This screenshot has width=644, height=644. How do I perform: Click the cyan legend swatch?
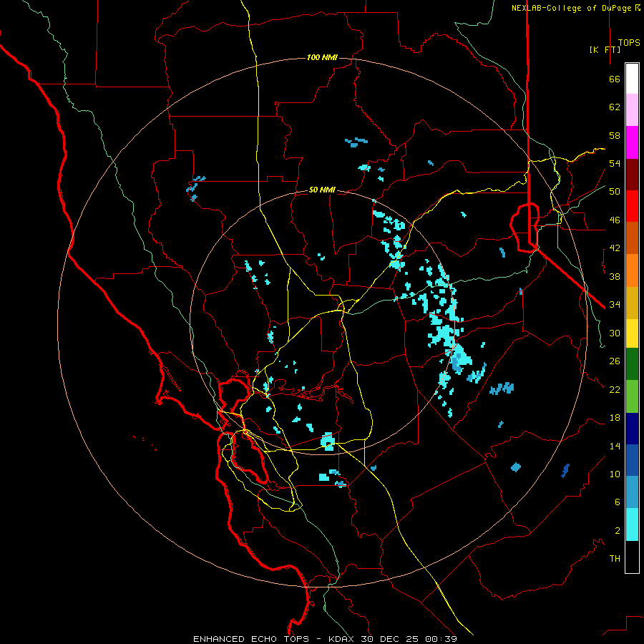(x=632, y=525)
